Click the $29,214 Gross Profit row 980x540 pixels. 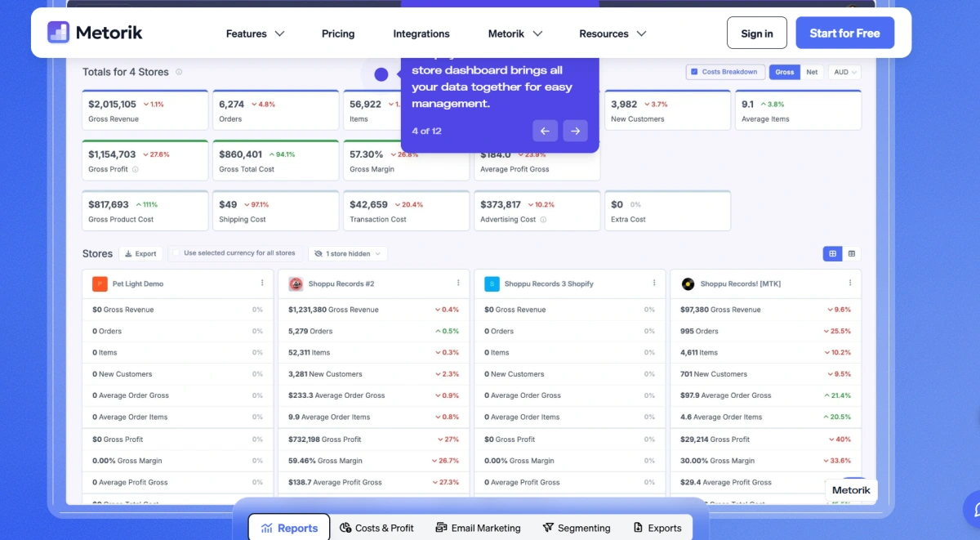[x=766, y=440]
